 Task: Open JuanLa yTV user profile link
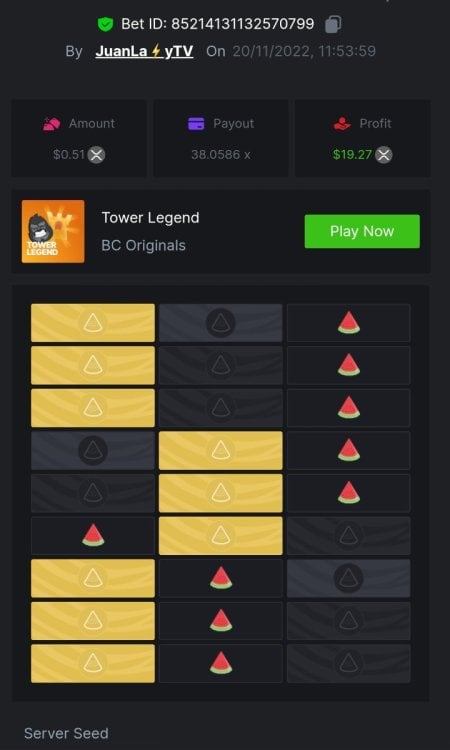pyautogui.click(x=144, y=51)
